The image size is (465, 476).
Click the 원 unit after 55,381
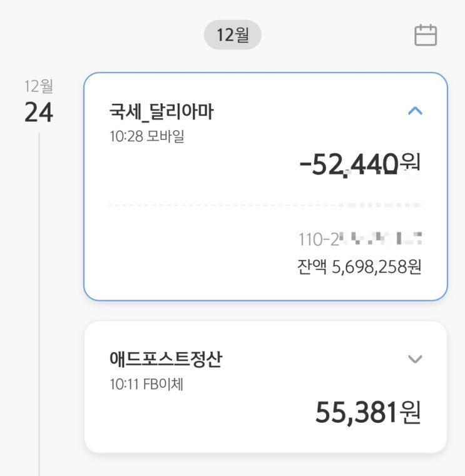coord(411,412)
